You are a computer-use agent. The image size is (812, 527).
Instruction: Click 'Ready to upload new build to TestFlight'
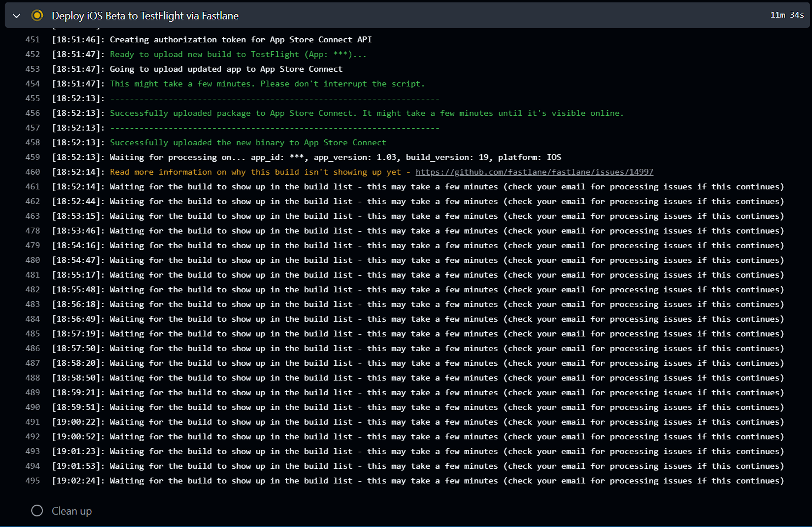[238, 54]
